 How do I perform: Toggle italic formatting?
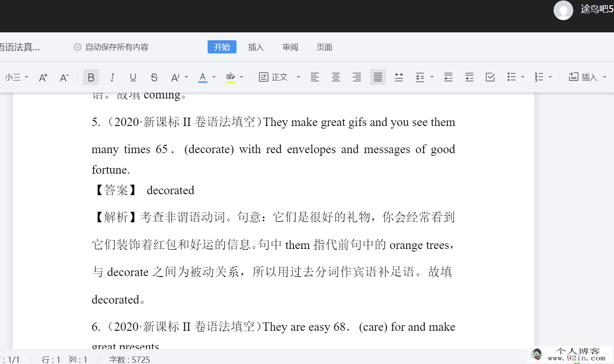[x=112, y=77]
